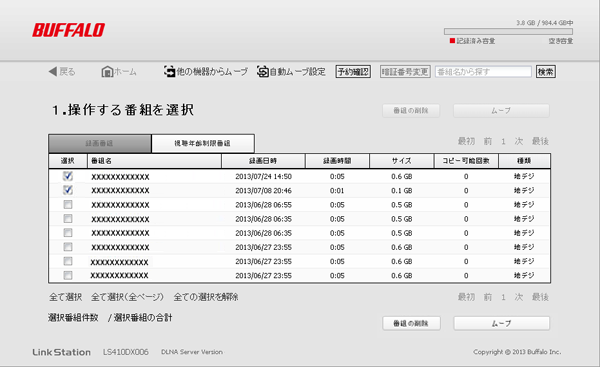Click the 検索 search button

[546, 72]
